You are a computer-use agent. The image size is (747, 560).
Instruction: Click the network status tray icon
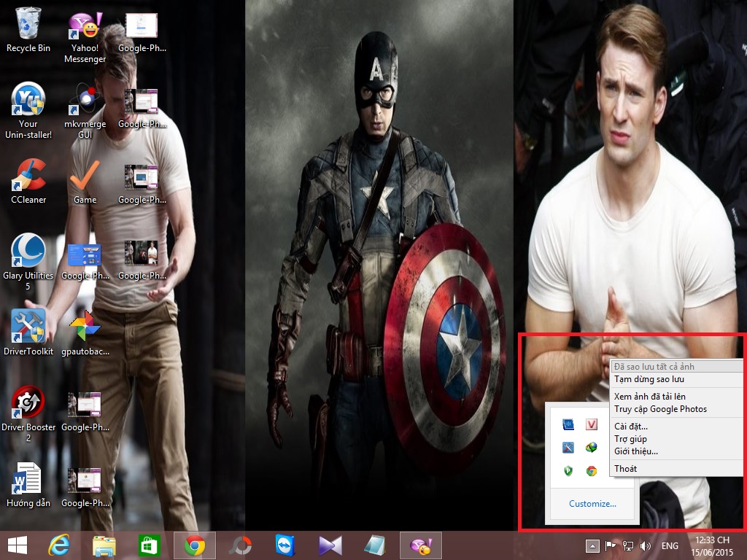click(627, 545)
